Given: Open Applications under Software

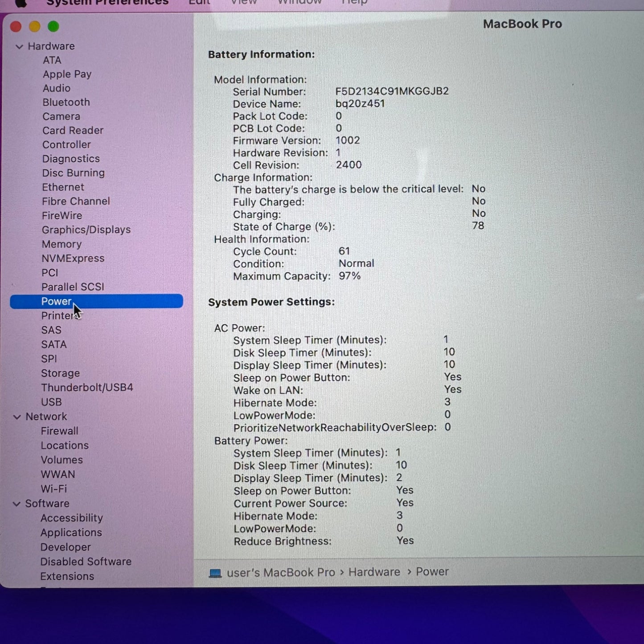Looking at the screenshot, I should pyautogui.click(x=71, y=533).
